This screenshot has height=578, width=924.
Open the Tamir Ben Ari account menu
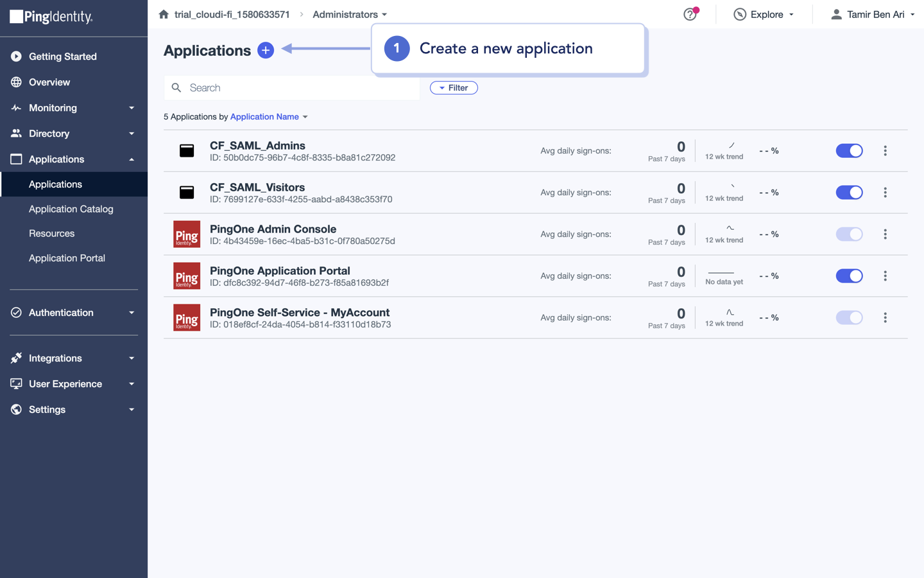tap(873, 14)
